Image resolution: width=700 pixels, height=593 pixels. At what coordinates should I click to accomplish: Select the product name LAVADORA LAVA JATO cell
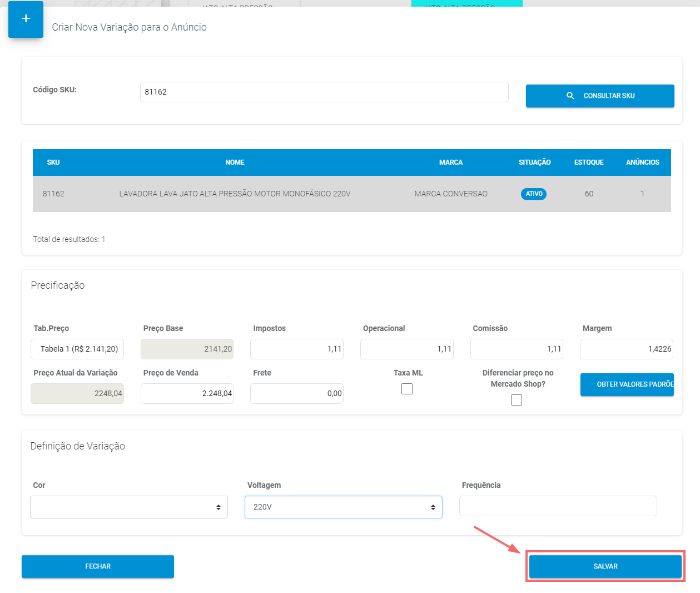point(235,194)
